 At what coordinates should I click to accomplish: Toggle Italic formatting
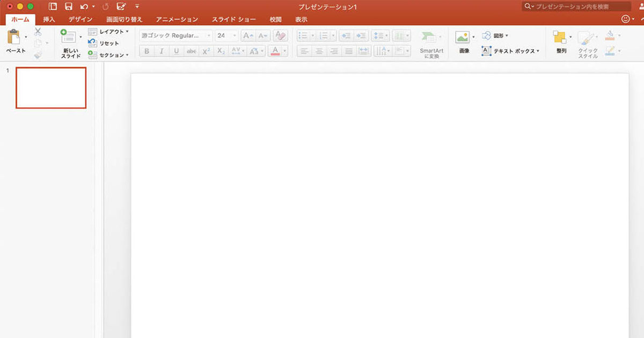tap(162, 52)
